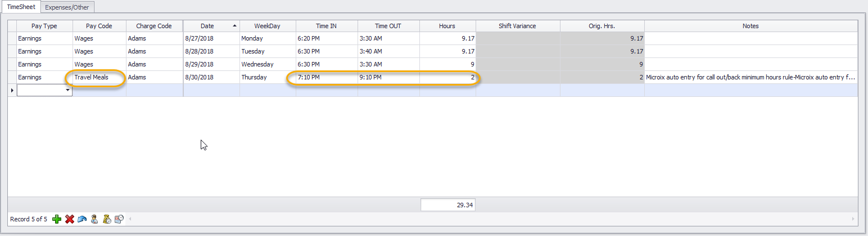This screenshot has height=236, width=868.
Task: Click the employee person icon
Action: pyautogui.click(x=94, y=219)
